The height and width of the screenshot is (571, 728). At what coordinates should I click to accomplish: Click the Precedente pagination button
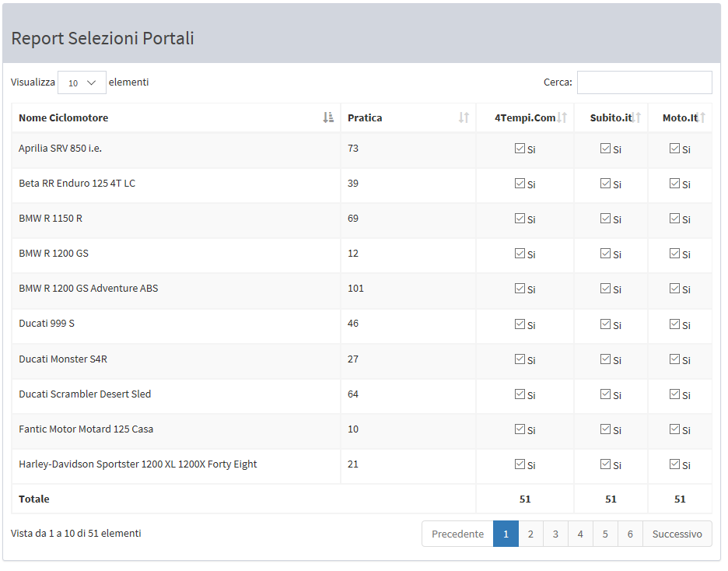pyautogui.click(x=457, y=534)
